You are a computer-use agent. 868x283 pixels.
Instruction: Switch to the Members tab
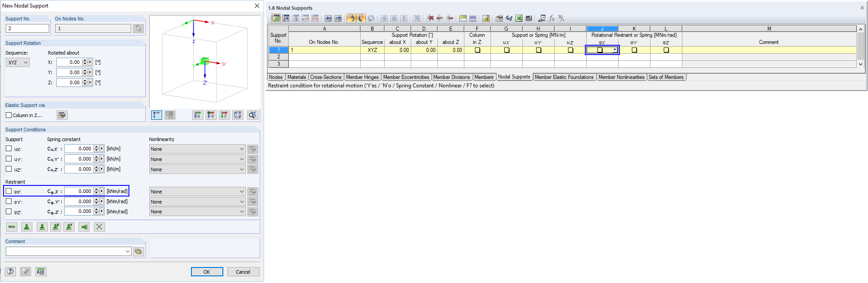[484, 77]
